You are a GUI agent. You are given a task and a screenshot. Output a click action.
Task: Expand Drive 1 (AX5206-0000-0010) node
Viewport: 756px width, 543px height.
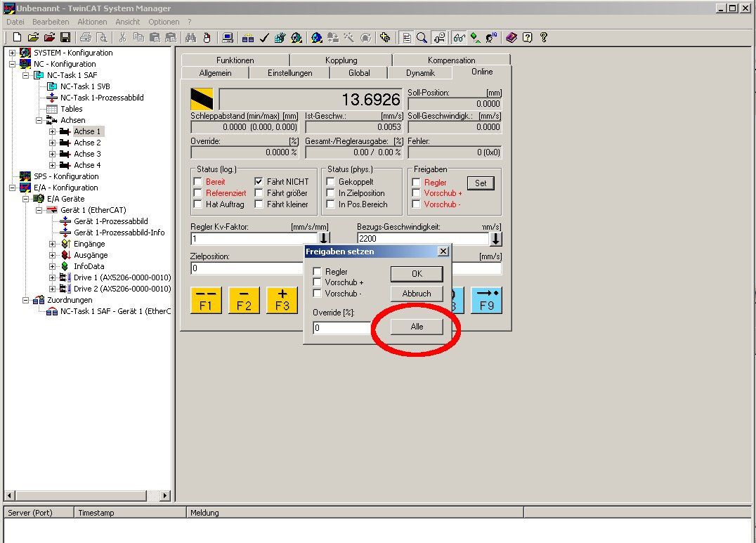52,277
